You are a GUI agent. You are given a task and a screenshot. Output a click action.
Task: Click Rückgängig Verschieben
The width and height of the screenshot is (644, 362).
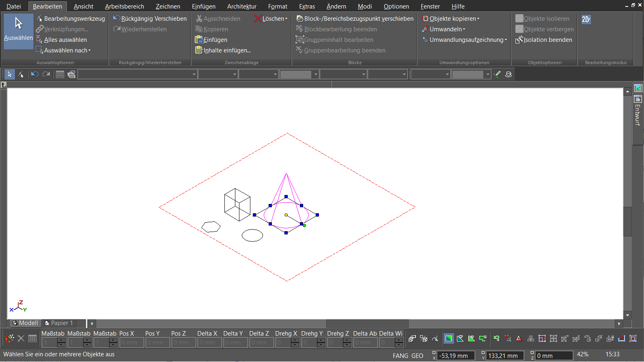click(150, 19)
